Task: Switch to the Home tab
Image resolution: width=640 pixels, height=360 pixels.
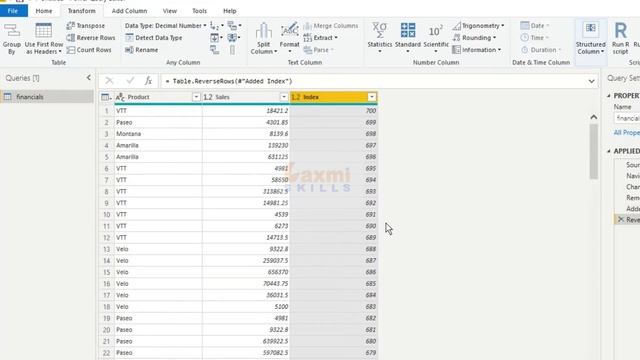Action: tap(44, 11)
